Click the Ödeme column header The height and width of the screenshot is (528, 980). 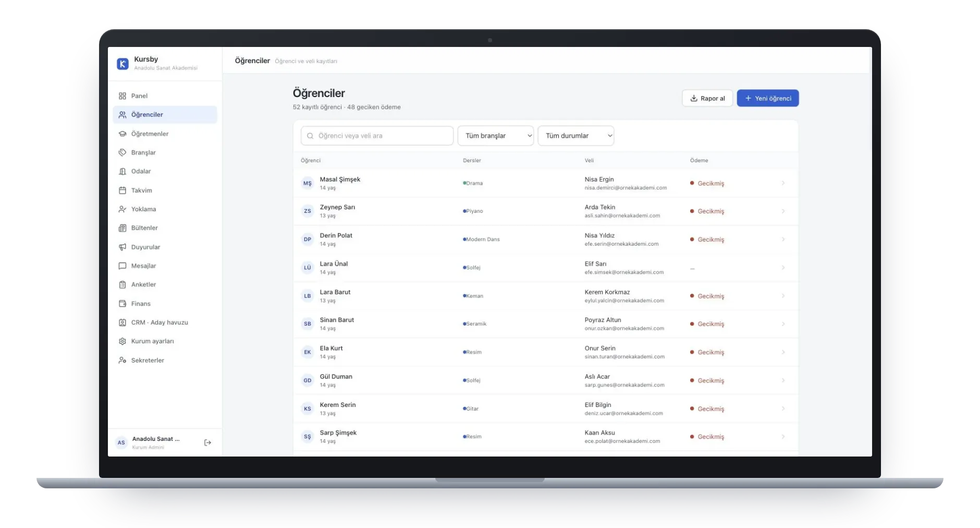pyautogui.click(x=699, y=161)
